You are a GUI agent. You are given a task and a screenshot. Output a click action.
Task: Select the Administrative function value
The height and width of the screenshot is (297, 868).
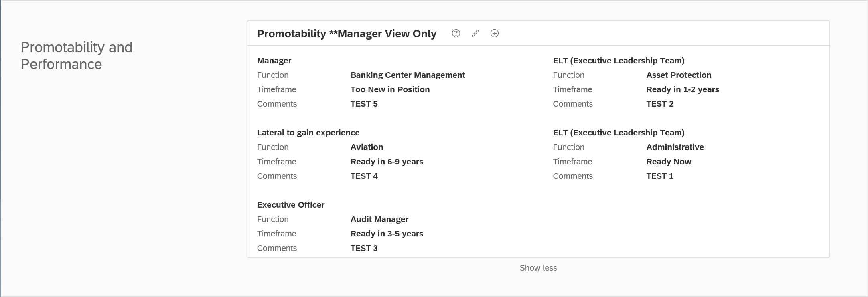[675, 147]
